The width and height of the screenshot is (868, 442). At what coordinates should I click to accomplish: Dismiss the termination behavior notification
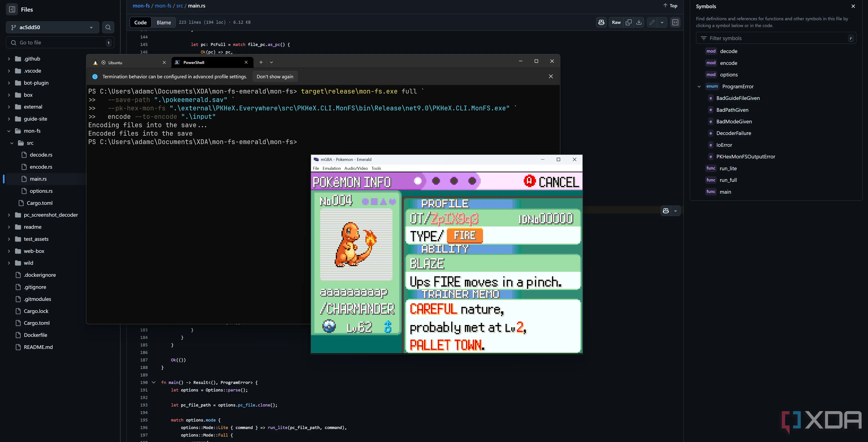coord(551,76)
